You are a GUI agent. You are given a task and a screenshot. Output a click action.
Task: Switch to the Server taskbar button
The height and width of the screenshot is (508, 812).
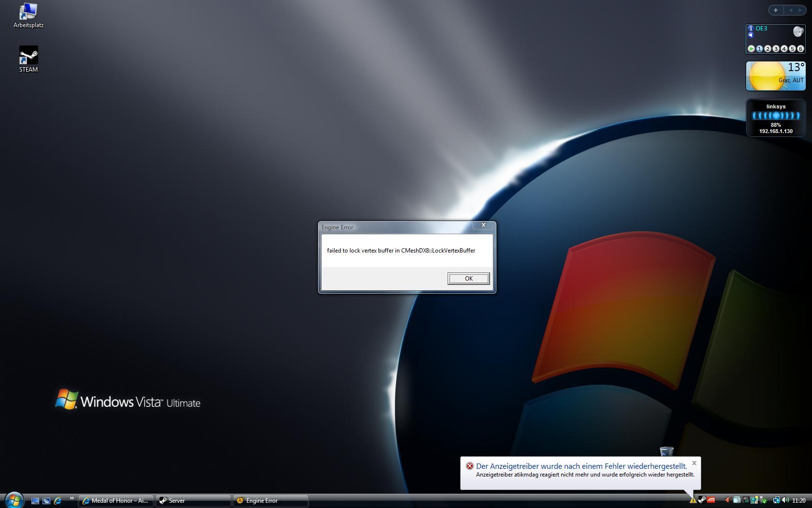click(x=193, y=501)
